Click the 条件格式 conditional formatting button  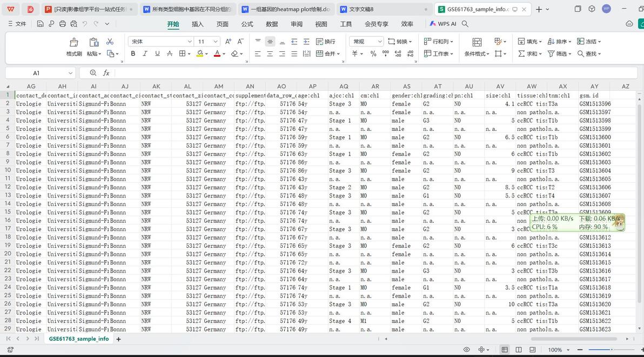[x=477, y=47]
